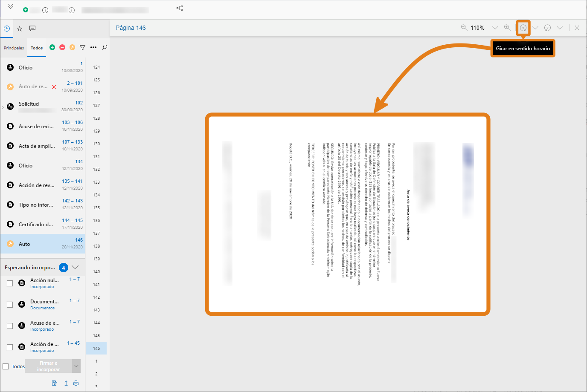587x392 pixels.
Task: Open the Firmar e incorporar dropdown arrow
Action: (x=76, y=366)
